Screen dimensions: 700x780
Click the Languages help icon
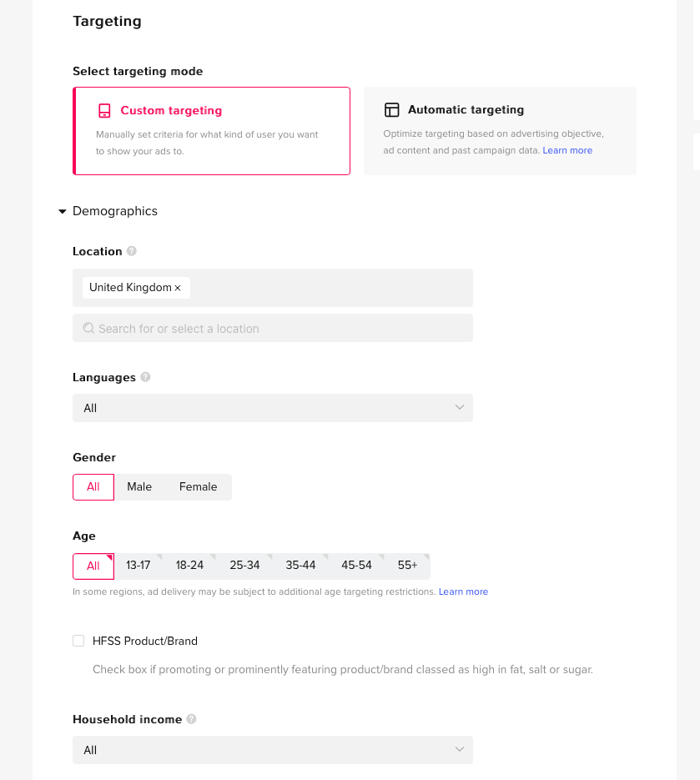point(145,377)
